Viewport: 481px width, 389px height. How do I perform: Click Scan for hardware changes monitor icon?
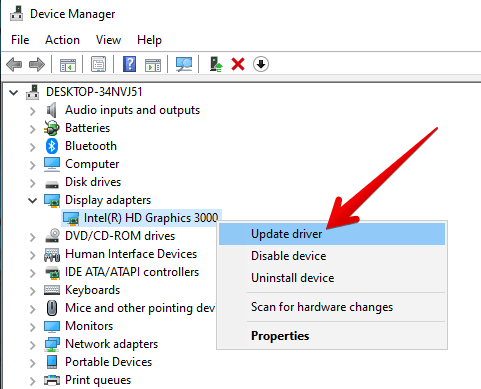184,64
